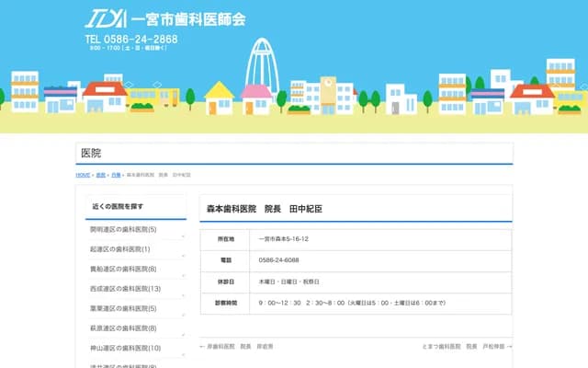
Task: Open 開明連区の歯科医院(5) category
Action: click(x=123, y=229)
